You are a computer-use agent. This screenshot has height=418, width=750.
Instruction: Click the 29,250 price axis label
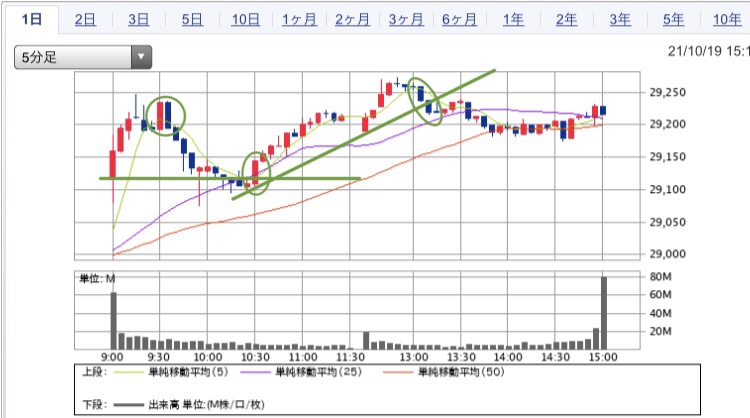(667, 92)
